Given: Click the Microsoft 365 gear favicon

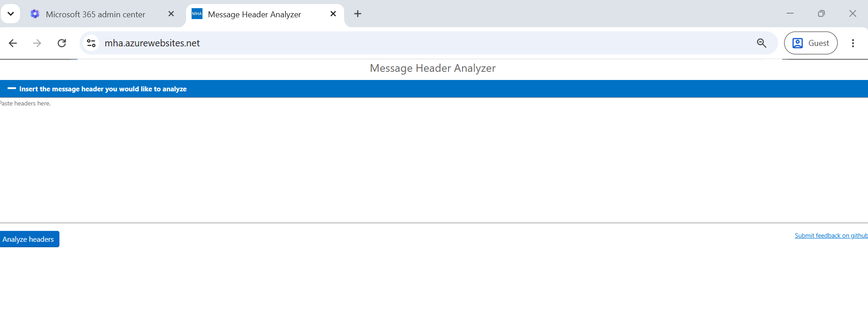Looking at the screenshot, I should tap(35, 14).
